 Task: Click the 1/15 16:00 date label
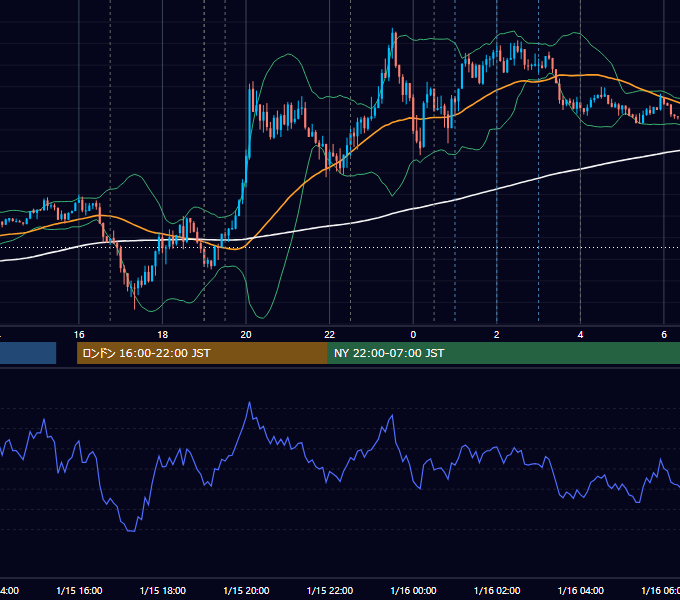point(79,591)
